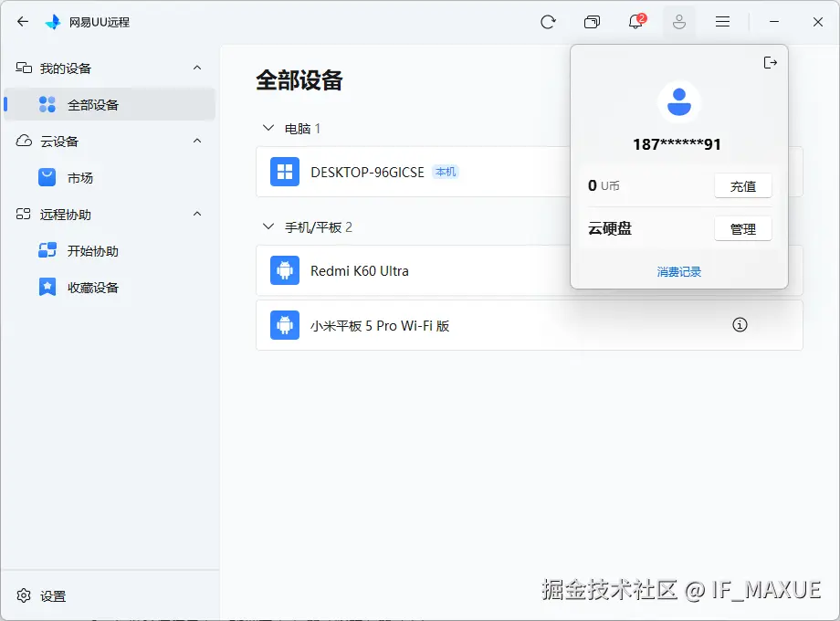Click the DESKTOP-96GICSE device name
This screenshot has width=840, height=621.
pyautogui.click(x=367, y=172)
